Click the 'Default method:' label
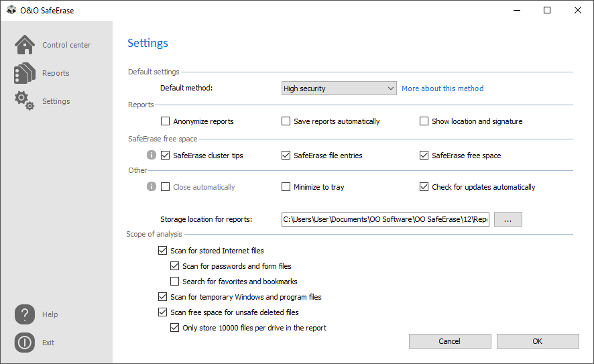This screenshot has width=594, height=364. [x=186, y=88]
